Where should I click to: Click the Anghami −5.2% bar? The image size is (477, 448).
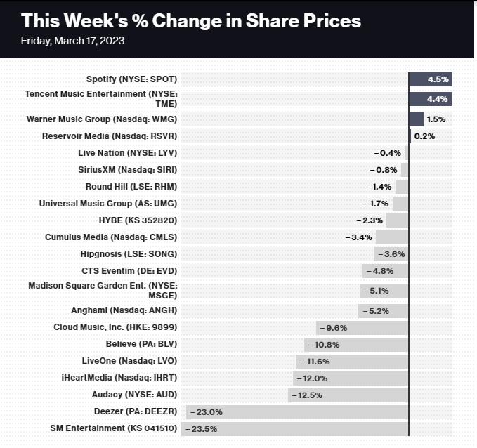pyautogui.click(x=384, y=310)
